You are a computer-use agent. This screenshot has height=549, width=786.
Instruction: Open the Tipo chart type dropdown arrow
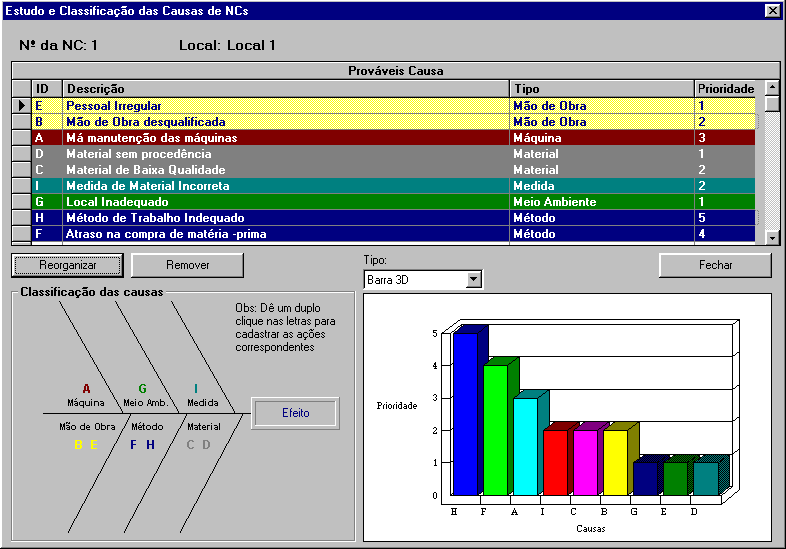point(473,279)
